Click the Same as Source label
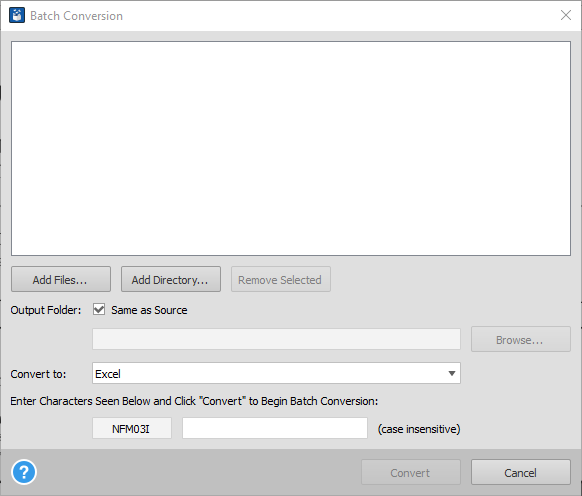The height and width of the screenshot is (496, 582). pyautogui.click(x=149, y=310)
